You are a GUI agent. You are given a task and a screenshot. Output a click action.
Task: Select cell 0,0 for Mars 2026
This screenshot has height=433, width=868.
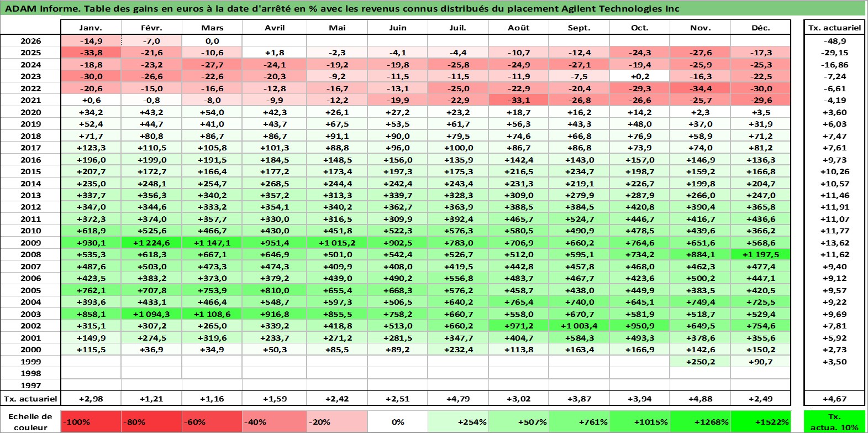(212, 41)
